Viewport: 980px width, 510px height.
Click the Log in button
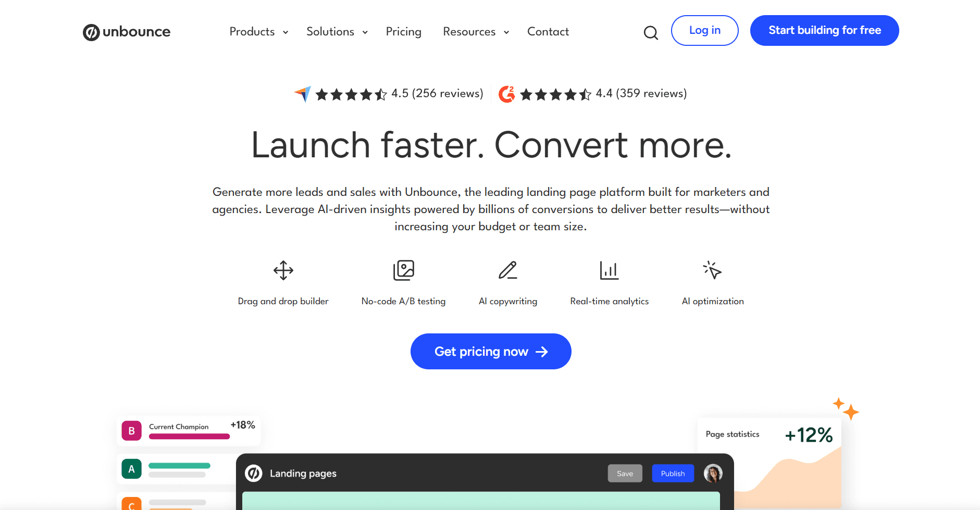point(705,30)
